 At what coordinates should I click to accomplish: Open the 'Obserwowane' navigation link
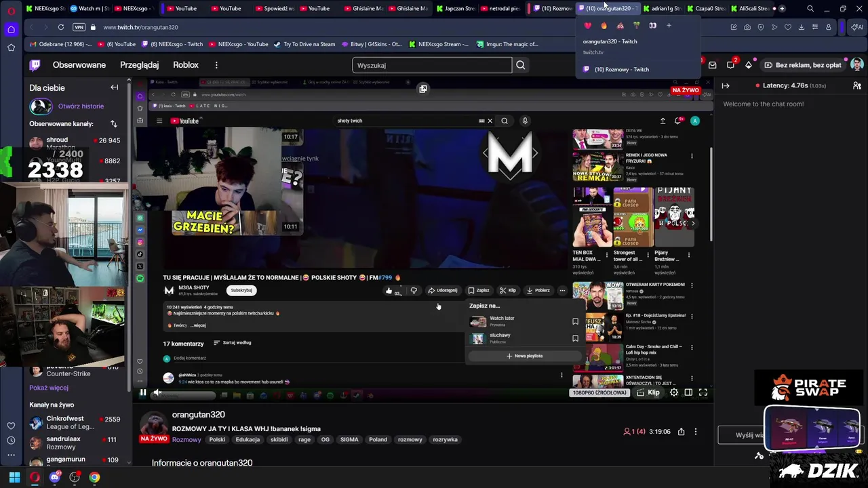click(x=79, y=65)
